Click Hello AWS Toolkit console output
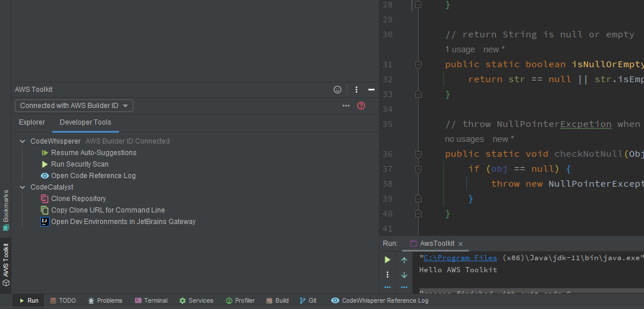Viewport: 644px width, 309px height. 458,269
